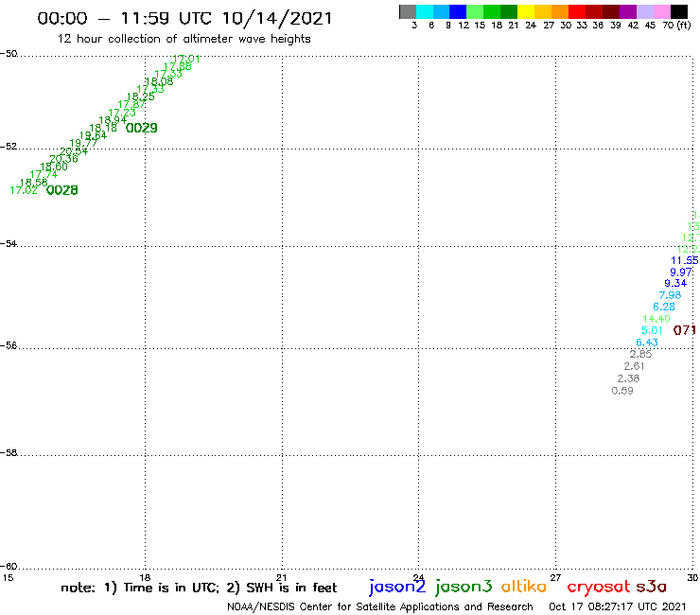
Task: Select the sky-blue swatch left of the 9 label
Action: [x=441, y=11]
